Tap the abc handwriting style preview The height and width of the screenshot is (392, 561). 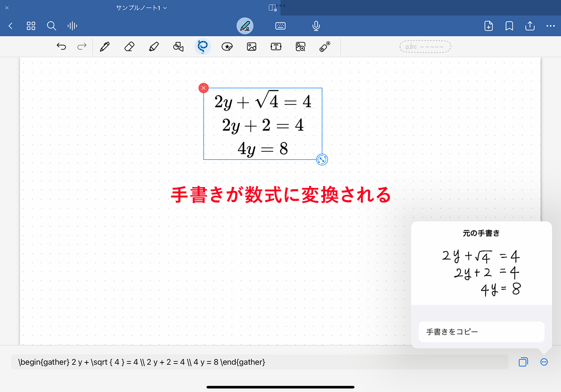tap(425, 46)
